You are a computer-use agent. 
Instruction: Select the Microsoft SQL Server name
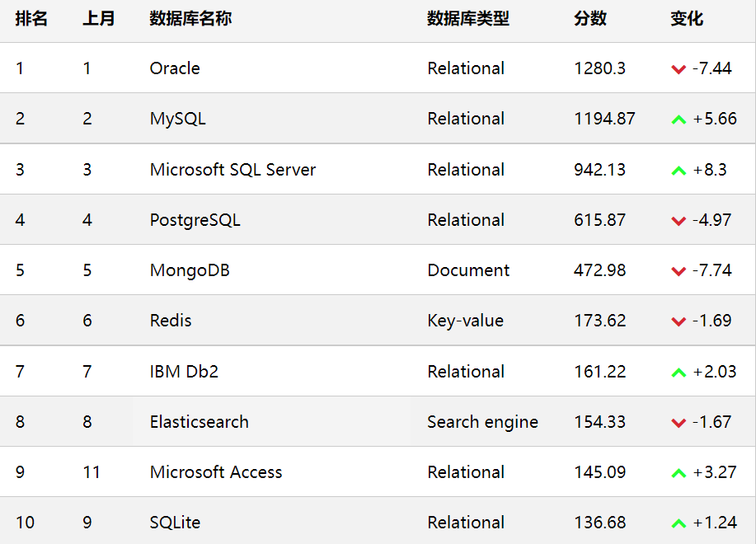[232, 170]
